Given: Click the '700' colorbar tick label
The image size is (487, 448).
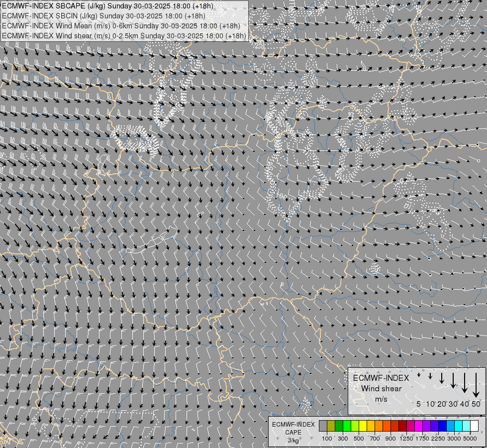Looking at the screenshot, I should (375, 439).
